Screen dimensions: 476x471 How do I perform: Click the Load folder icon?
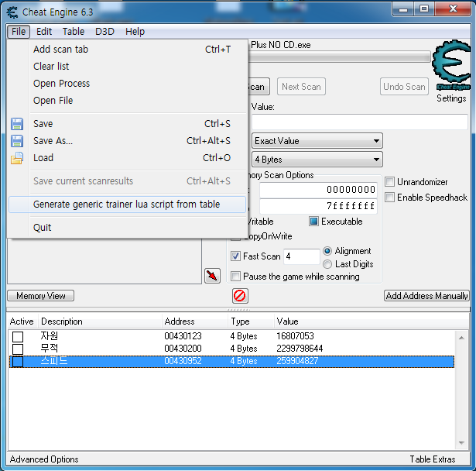tap(17, 158)
